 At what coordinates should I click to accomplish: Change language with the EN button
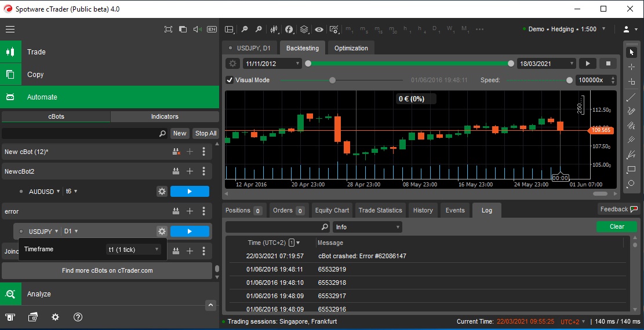(212, 29)
